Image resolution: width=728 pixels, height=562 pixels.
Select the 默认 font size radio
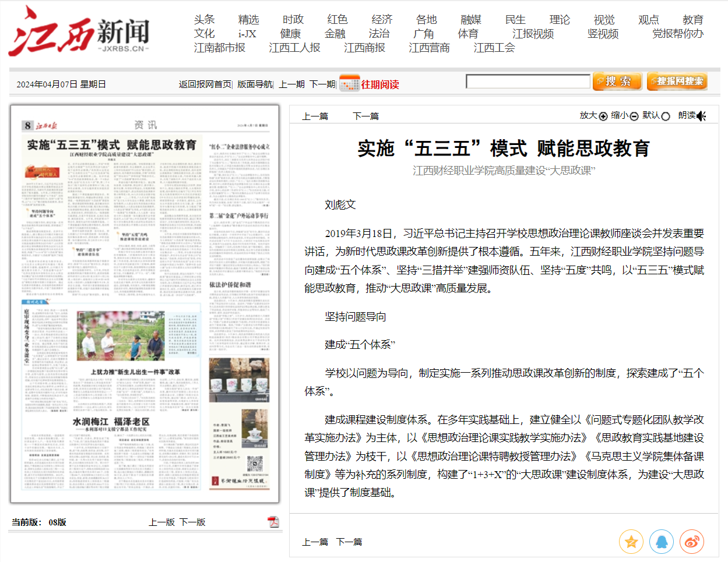click(x=666, y=116)
